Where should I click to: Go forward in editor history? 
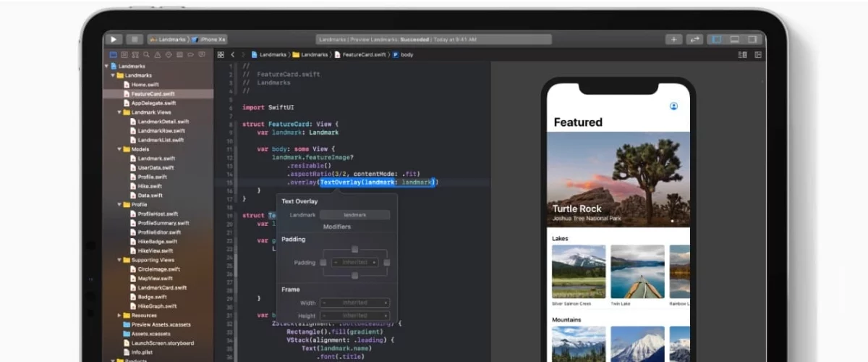point(244,54)
